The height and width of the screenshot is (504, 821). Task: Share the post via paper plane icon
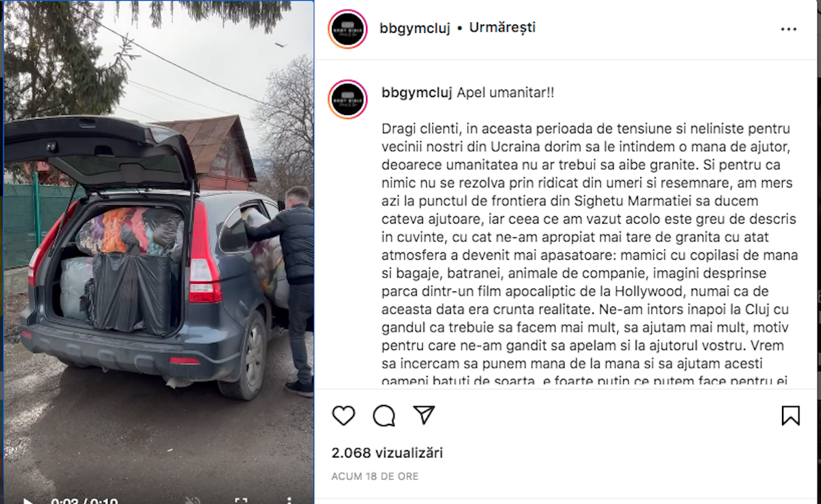[x=424, y=415]
